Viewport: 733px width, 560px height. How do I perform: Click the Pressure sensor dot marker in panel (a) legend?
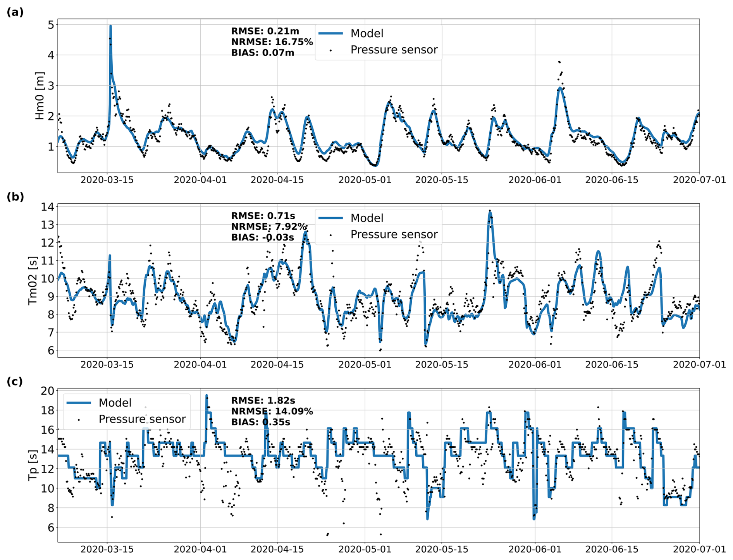click(330, 50)
